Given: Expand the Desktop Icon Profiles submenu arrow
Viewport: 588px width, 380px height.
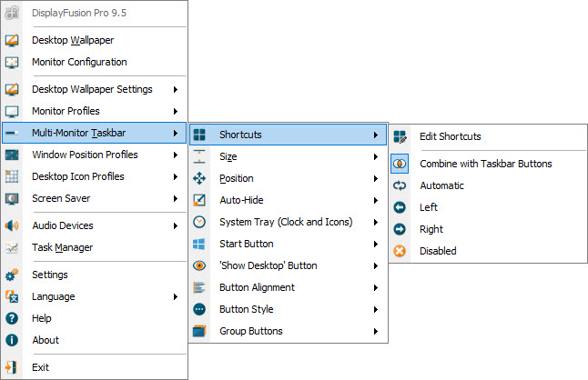Looking at the screenshot, I should pos(176,176).
